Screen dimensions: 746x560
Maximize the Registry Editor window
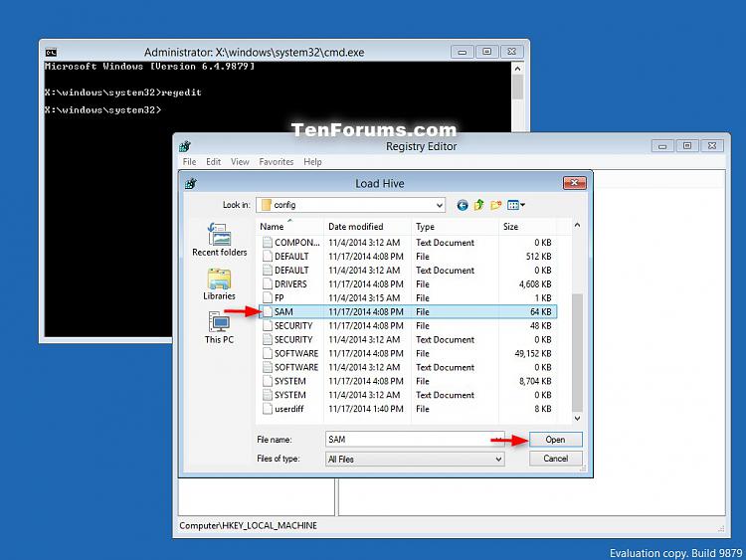[x=687, y=145]
